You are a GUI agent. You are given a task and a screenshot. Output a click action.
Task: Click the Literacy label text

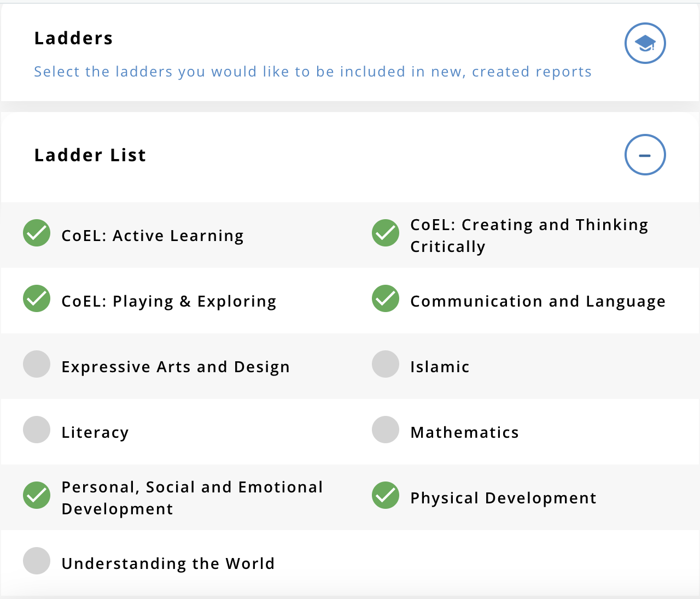95,432
